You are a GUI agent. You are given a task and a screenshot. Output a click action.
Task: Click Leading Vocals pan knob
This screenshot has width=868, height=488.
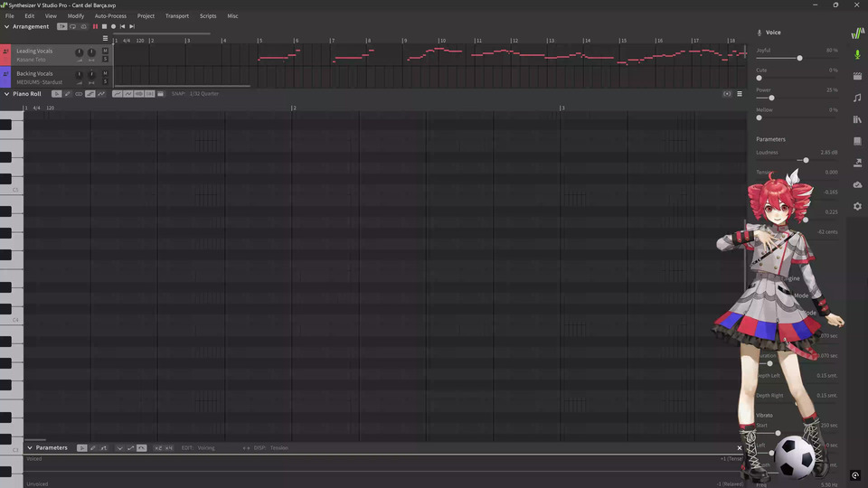coord(91,52)
